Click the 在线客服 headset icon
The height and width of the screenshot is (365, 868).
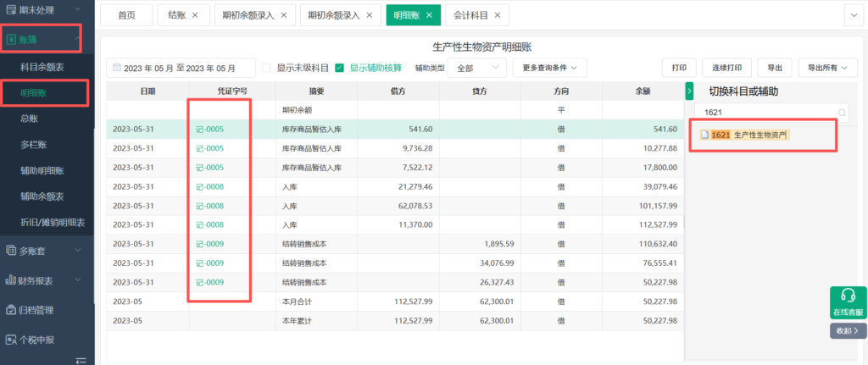[847, 296]
